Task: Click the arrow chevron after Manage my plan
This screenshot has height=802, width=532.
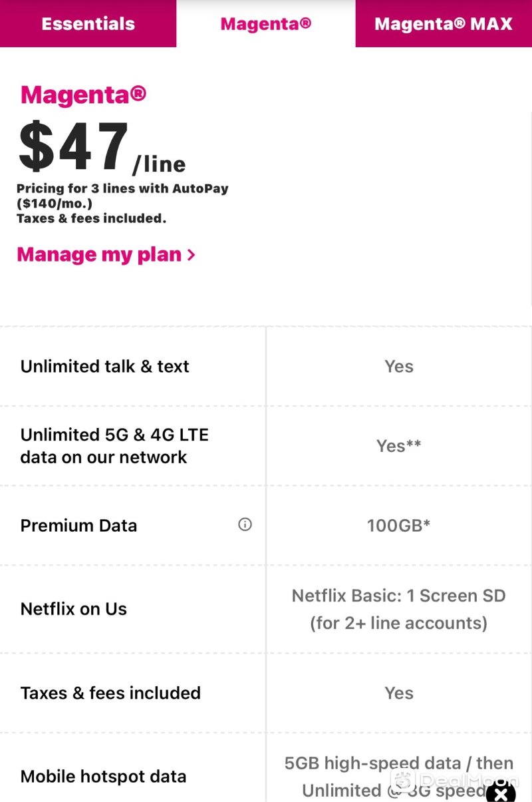Action: [192, 255]
